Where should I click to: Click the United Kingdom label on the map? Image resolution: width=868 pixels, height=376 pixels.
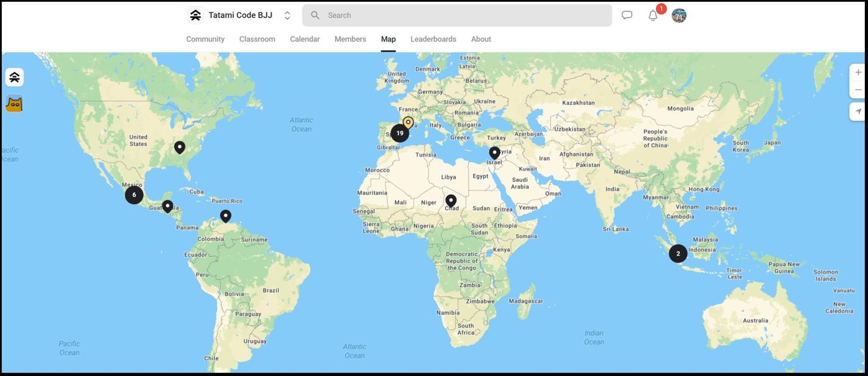pos(397,78)
